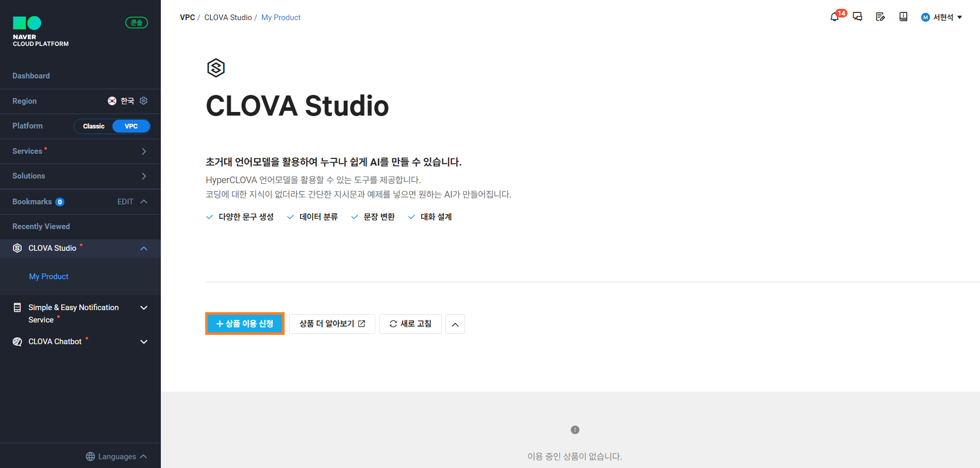Switch platform to Classic

pyautogui.click(x=94, y=126)
